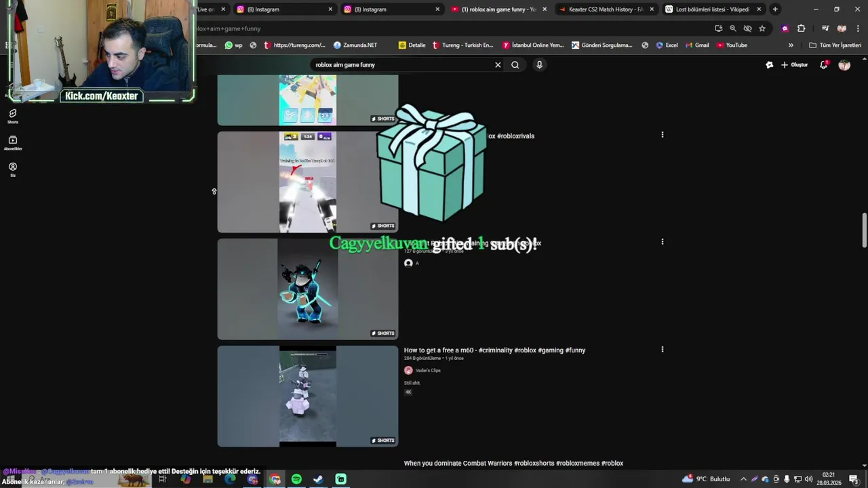This screenshot has width=868, height=488.
Task: Open the Zamunda.NET bookmark
Action: 355,45
